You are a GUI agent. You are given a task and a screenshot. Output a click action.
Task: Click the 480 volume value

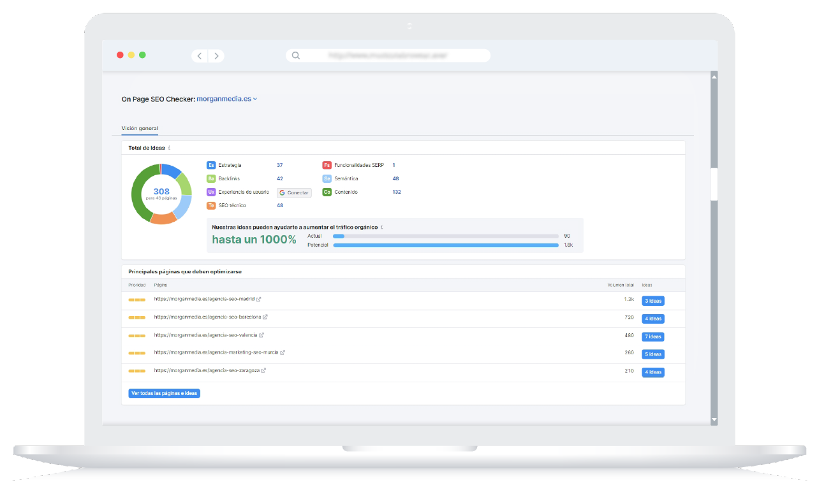coord(629,335)
